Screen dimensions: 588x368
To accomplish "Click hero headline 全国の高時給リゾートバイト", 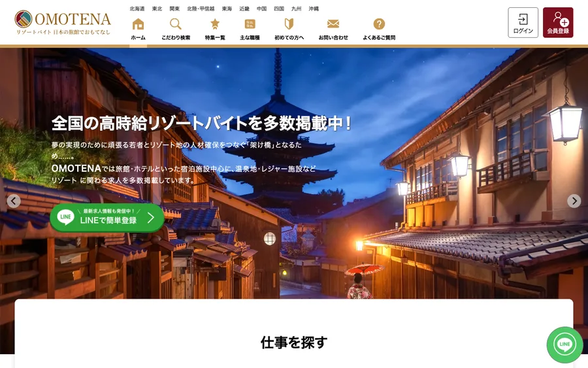I will [201, 123].
